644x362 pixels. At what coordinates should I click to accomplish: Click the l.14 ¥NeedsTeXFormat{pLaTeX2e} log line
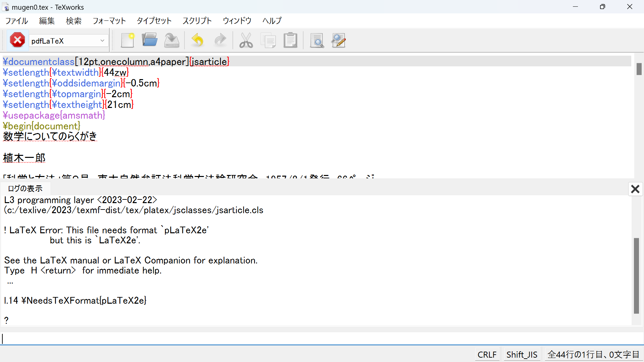(75, 301)
